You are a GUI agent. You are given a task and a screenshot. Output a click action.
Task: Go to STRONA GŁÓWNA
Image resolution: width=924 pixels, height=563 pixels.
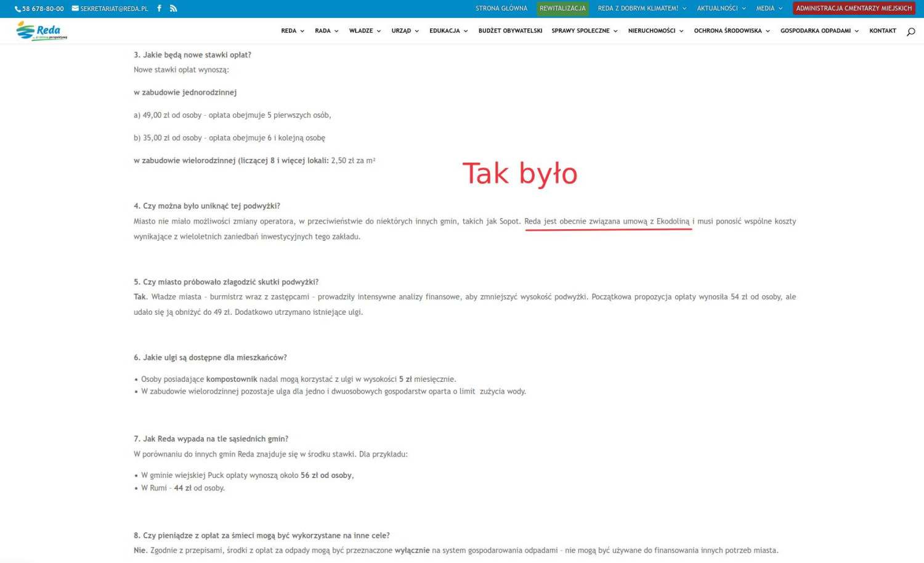501,9
